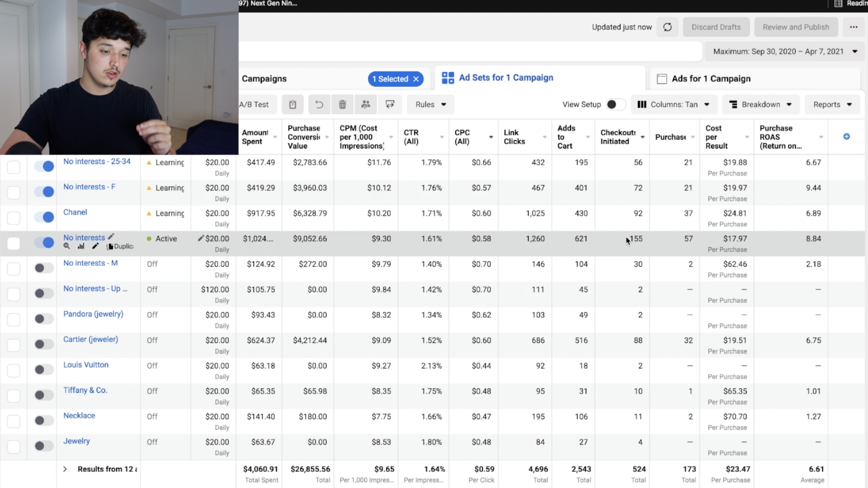Screen dimensions: 868x488
Task: Click the $26,855.56 total conversion value
Action: tap(310, 469)
